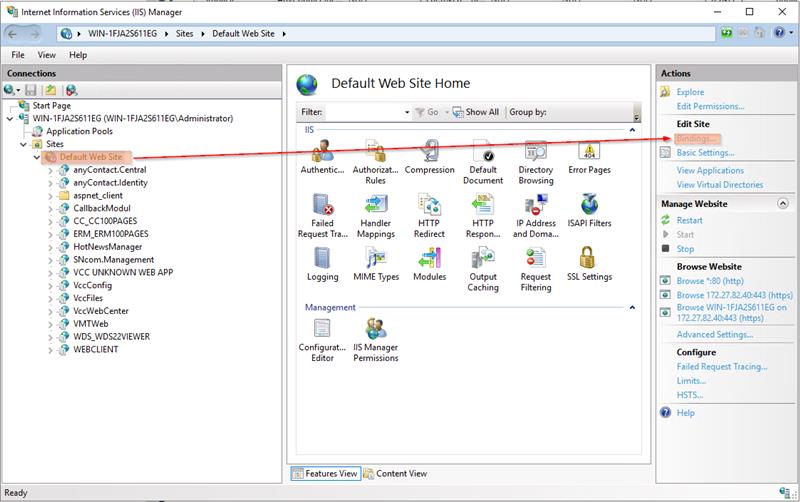Open the Configuration Editor icon

(x=322, y=330)
